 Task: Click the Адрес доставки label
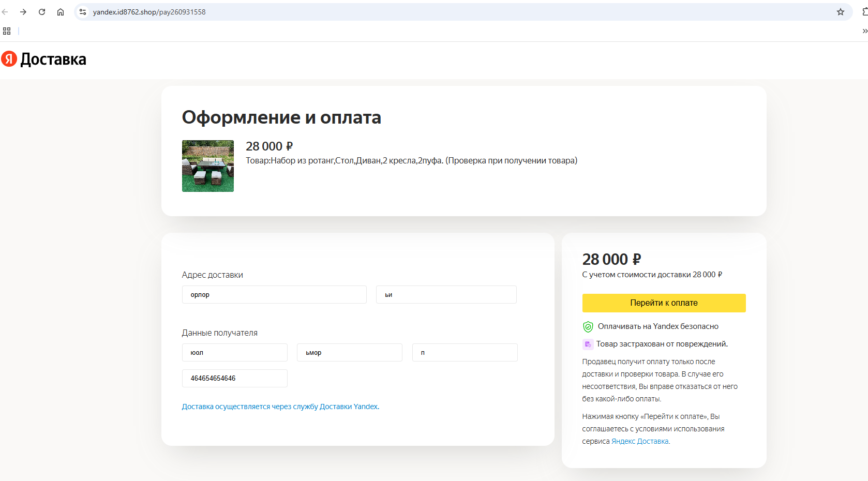click(213, 275)
